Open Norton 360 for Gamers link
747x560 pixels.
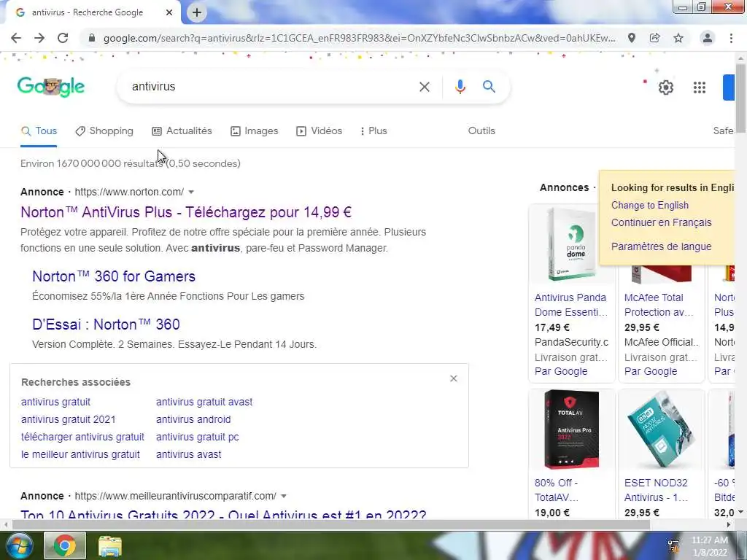tap(114, 276)
